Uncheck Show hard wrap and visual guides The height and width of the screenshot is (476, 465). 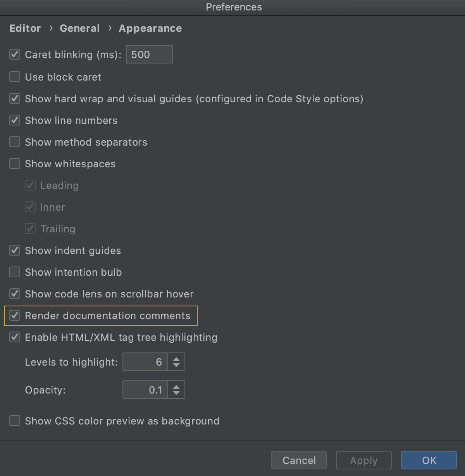pos(15,98)
